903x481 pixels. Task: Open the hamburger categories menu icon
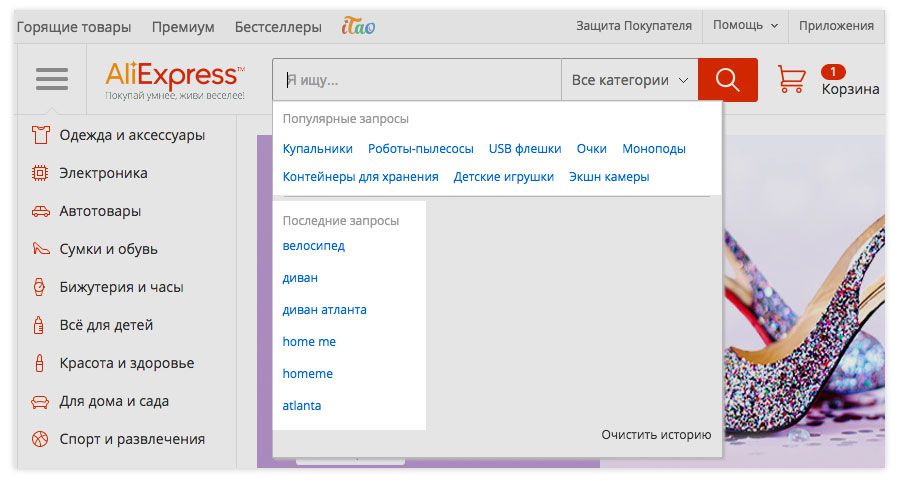pos(52,79)
